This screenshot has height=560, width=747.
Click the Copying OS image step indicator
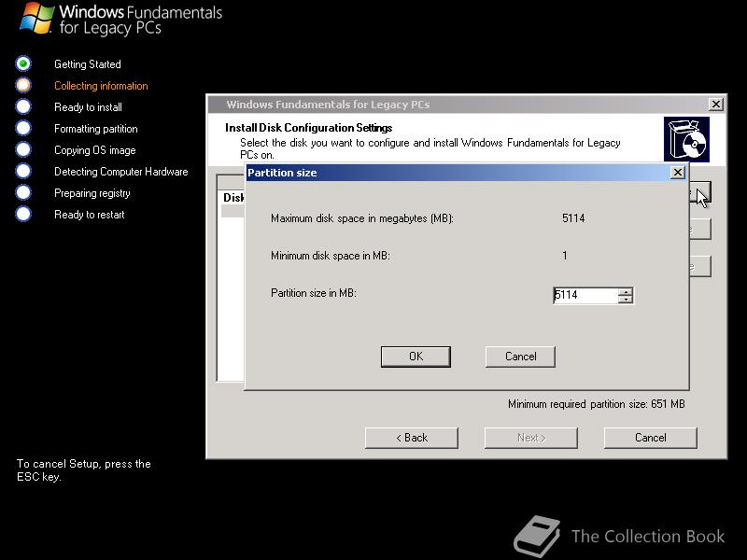[x=23, y=149]
